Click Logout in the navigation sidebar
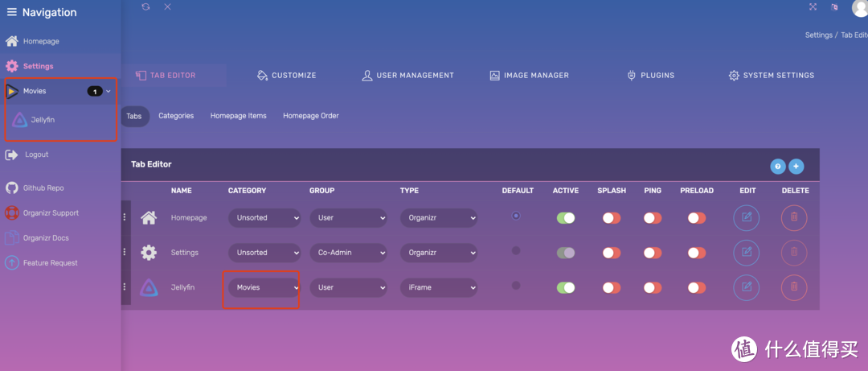The width and height of the screenshot is (868, 371). click(36, 155)
